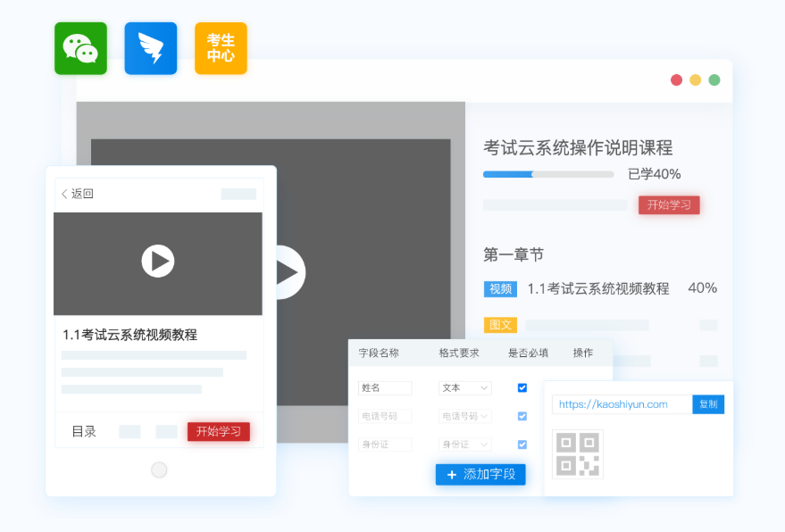785x532 pixels.
Task: Click the 返回 back arrow
Action: point(64,194)
